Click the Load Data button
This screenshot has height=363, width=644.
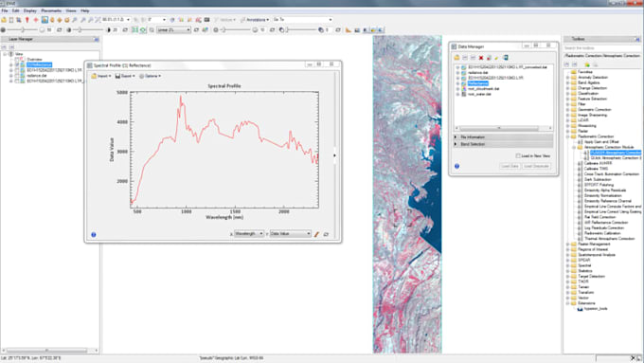[x=510, y=166]
